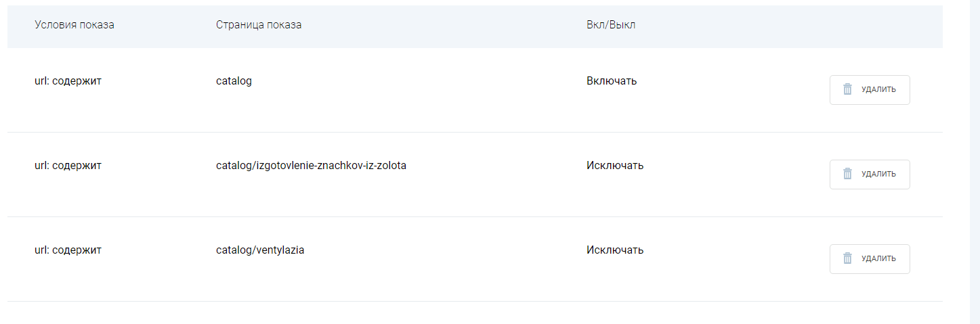980x324 pixels.
Task: Click the catalog/izgotovlenie-znachkov-iz-zolota page text
Action: 311,166
